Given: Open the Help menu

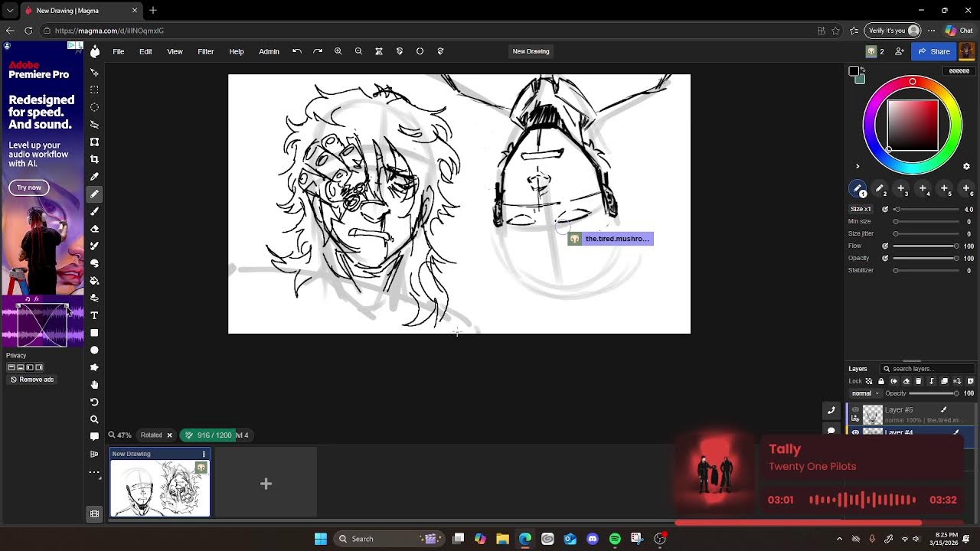Looking at the screenshot, I should coord(237,51).
